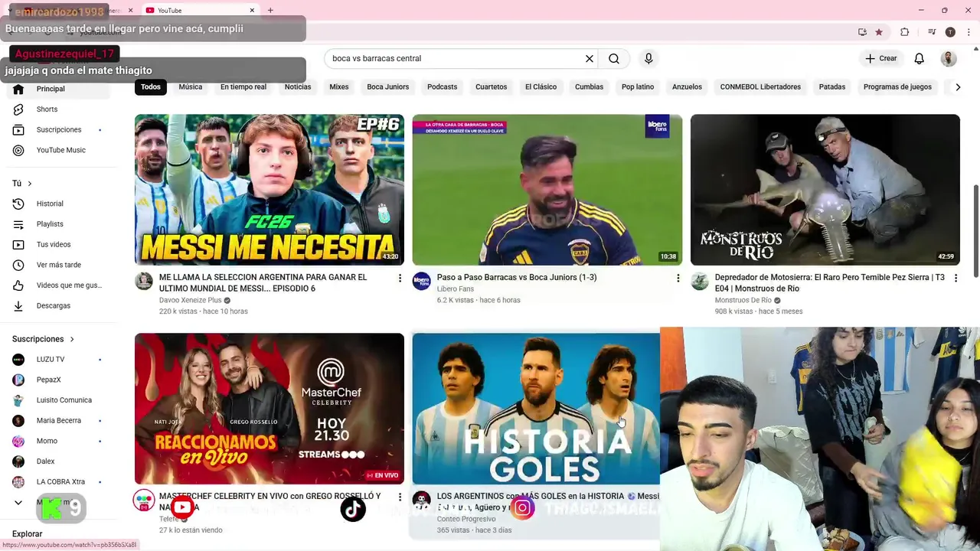Select the Noticias filter chip
Image resolution: width=980 pixels, height=551 pixels.
[298, 86]
